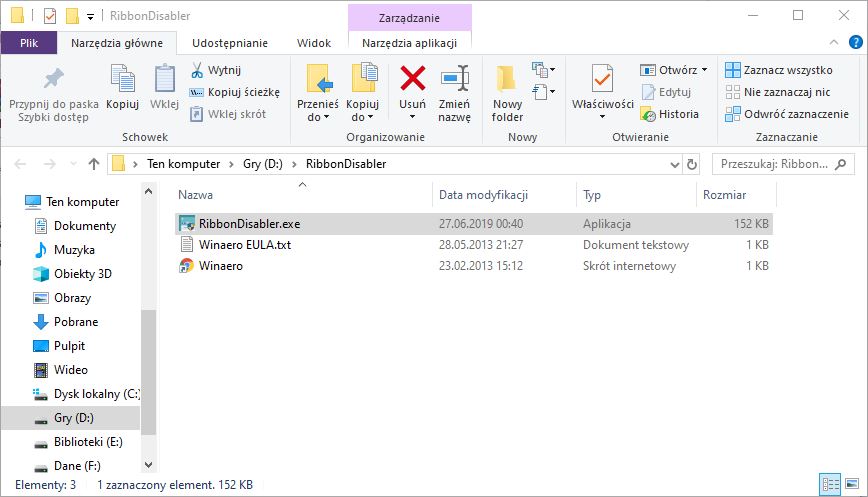This screenshot has width=868, height=497.
Task: Refresh the current folder view
Action: click(691, 164)
